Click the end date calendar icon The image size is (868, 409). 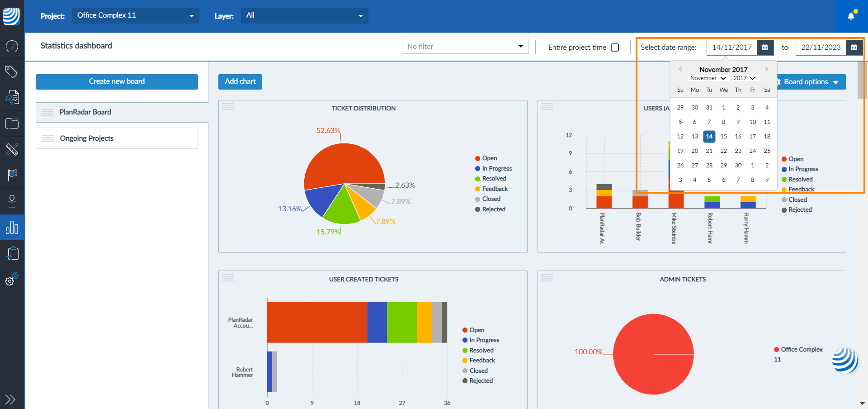coord(854,48)
